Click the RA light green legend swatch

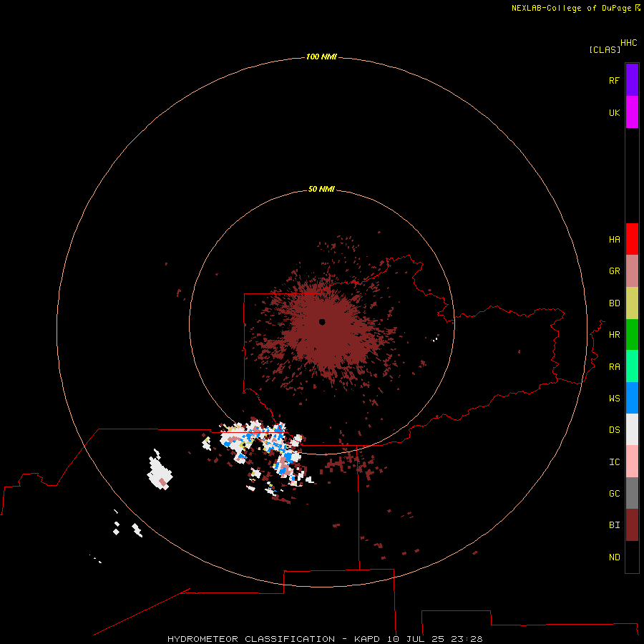pos(632,366)
